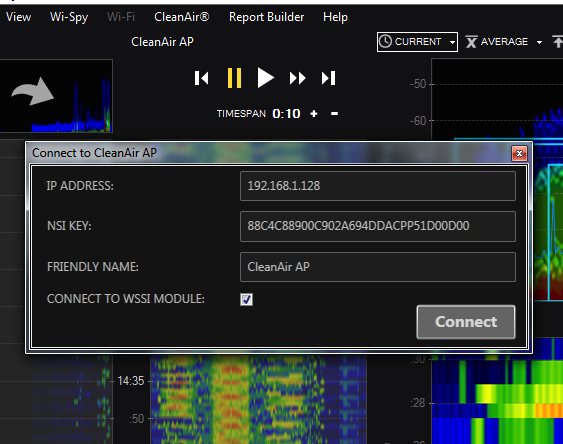
Task: Fast forward the playback
Action: coord(297,78)
